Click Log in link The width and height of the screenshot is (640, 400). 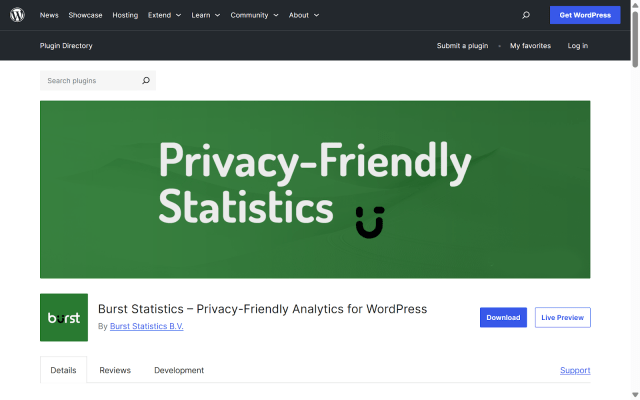pos(578,46)
